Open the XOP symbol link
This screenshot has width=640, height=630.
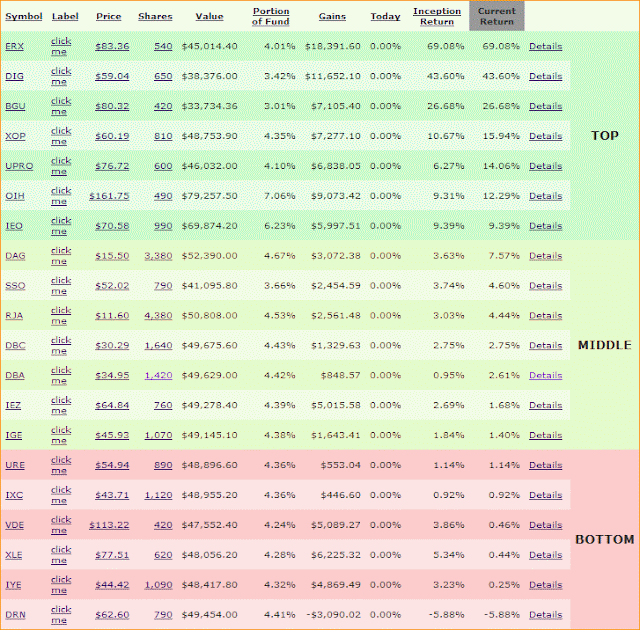[15, 136]
